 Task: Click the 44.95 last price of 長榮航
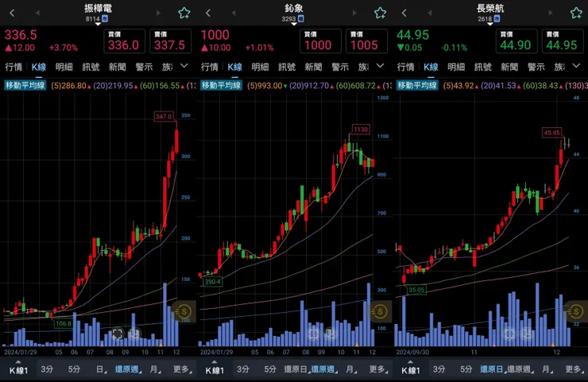[x=413, y=35]
